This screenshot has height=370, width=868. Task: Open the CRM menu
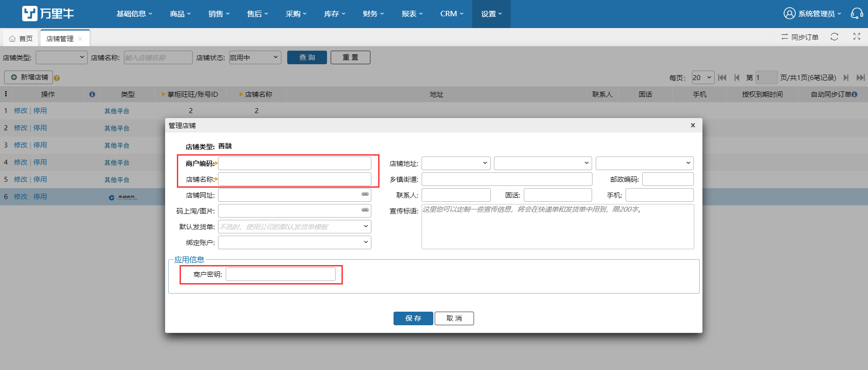click(x=452, y=14)
